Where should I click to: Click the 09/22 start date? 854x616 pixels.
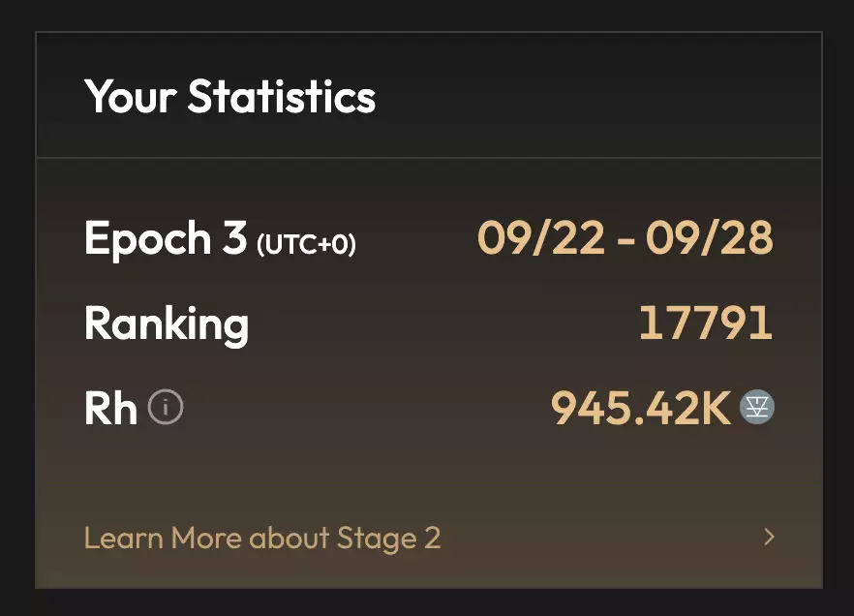pyautogui.click(x=540, y=238)
